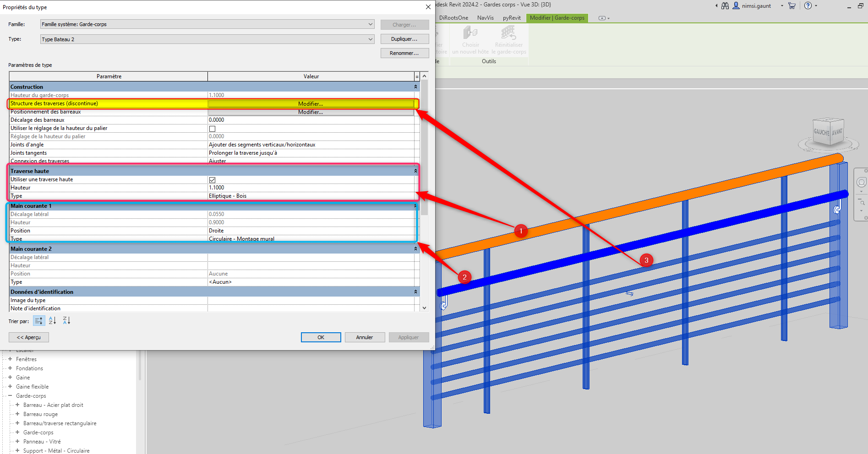Image resolution: width=868 pixels, height=454 pixels.
Task: Collapse the Garde-corps tree node
Action: click(x=10, y=396)
